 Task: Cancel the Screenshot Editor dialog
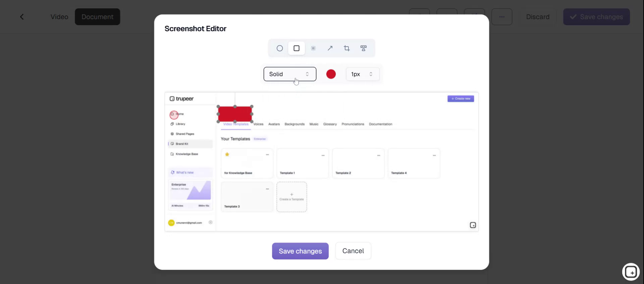(x=353, y=251)
